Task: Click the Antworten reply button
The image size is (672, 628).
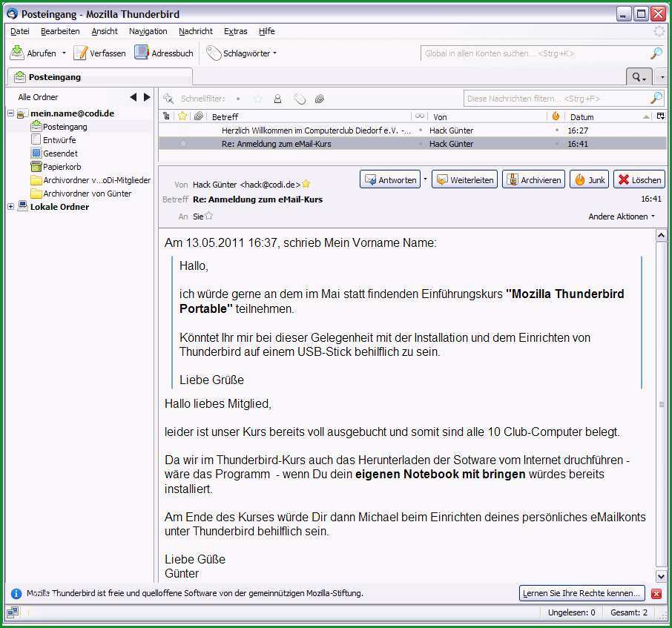Action: pos(390,180)
